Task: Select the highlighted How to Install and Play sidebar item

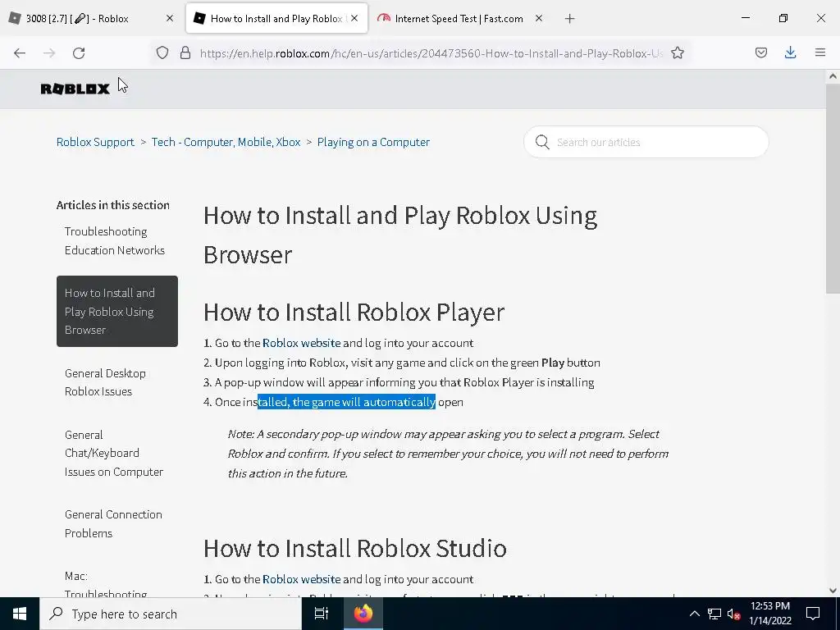Action: tap(117, 311)
